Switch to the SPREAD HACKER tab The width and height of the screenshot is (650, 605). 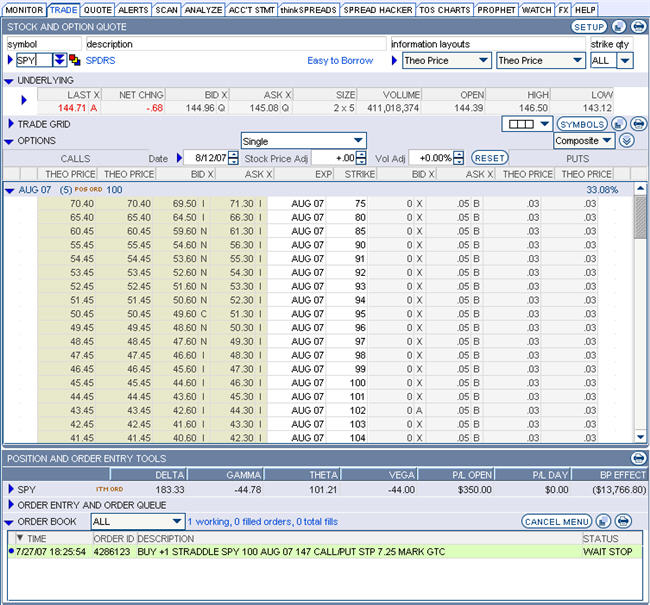tap(376, 9)
